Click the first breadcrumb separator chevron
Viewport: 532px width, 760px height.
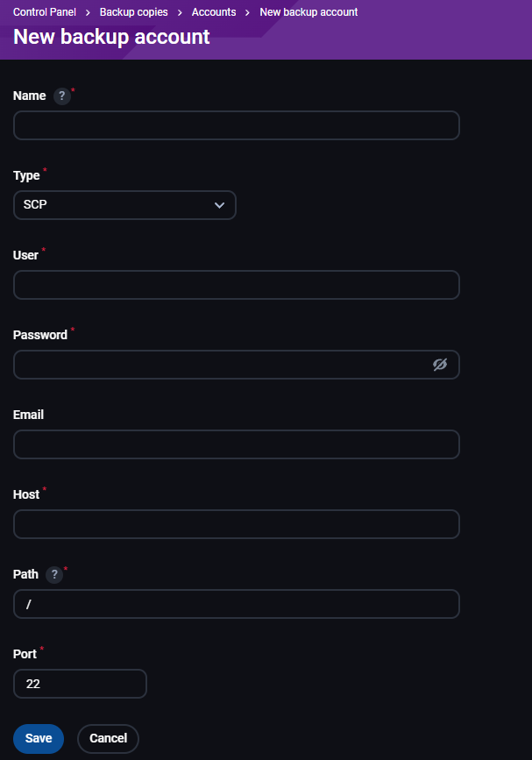(x=88, y=12)
